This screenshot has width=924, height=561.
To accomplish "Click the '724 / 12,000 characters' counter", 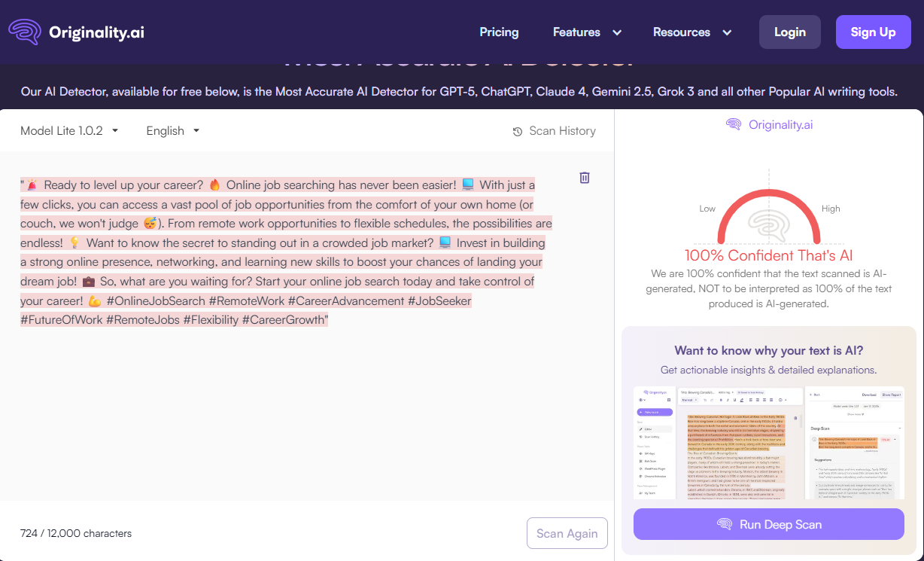I will tap(76, 533).
